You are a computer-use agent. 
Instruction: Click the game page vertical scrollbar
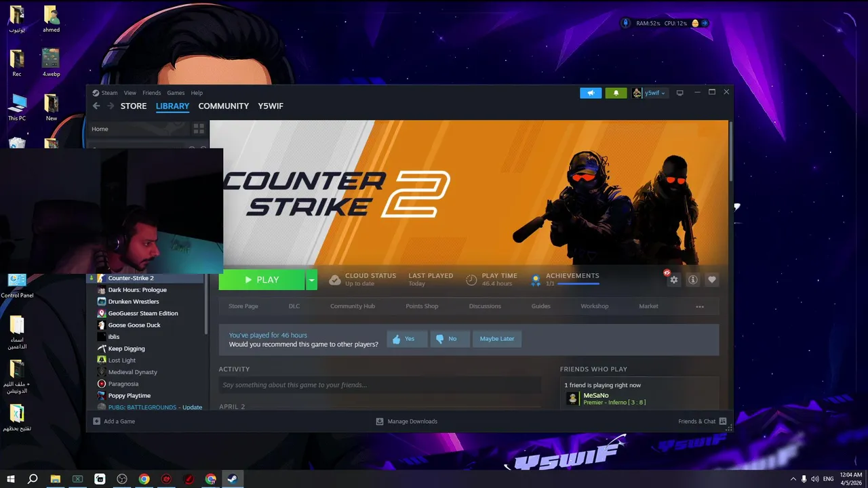point(730,150)
